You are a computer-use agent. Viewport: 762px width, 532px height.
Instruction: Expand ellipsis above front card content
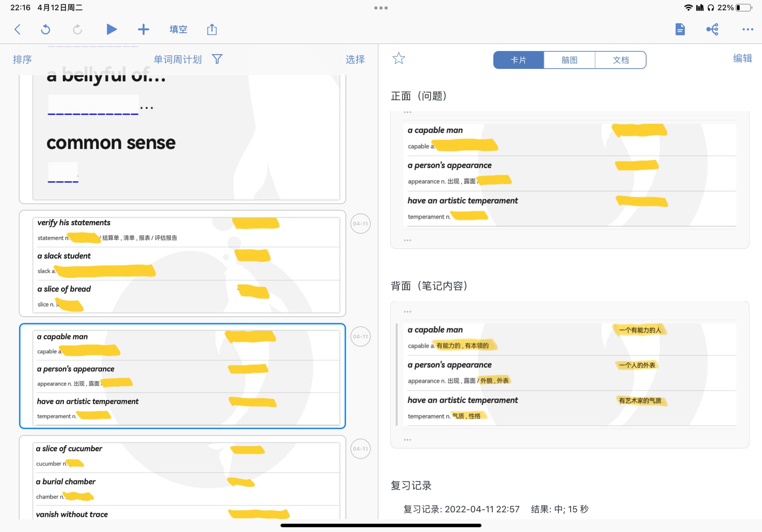[408, 112]
